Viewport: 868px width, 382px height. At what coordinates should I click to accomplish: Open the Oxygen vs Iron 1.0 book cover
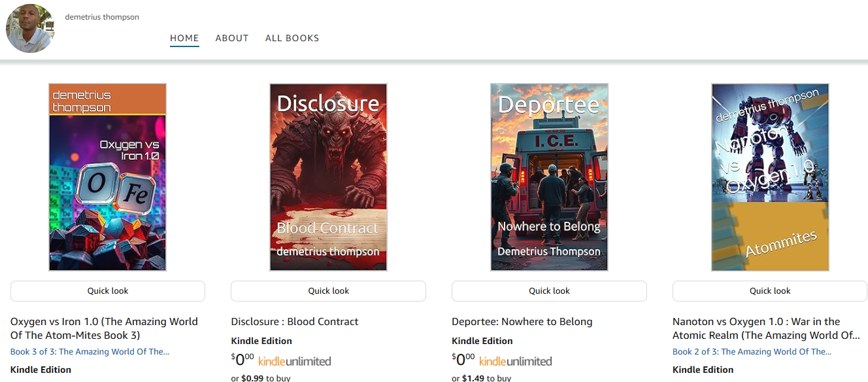(x=108, y=177)
